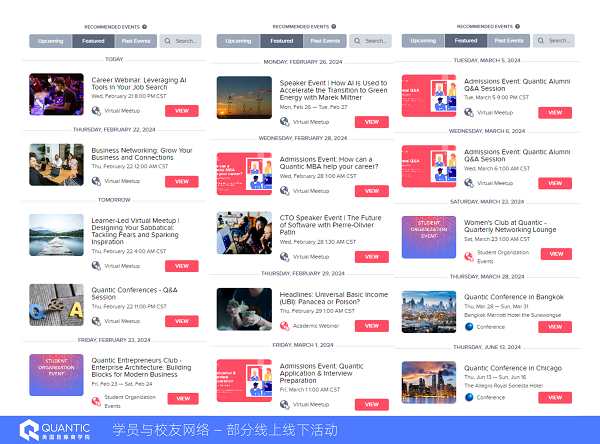Focus the Search field in the left panel
600x444 pixels.
pyautogui.click(x=181, y=41)
